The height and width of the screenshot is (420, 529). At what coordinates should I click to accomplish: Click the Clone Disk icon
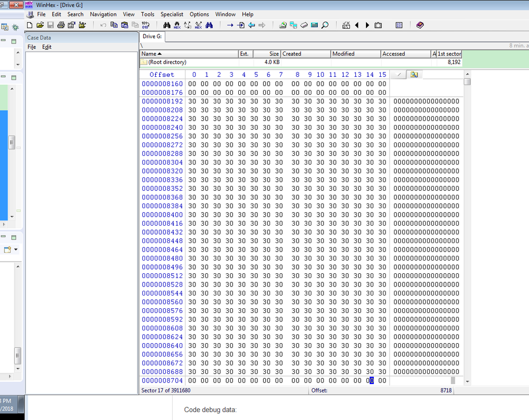[293, 25]
